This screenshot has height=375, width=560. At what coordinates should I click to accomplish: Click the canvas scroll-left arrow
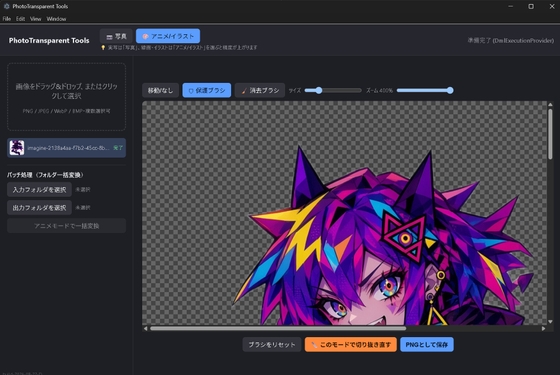click(x=145, y=328)
